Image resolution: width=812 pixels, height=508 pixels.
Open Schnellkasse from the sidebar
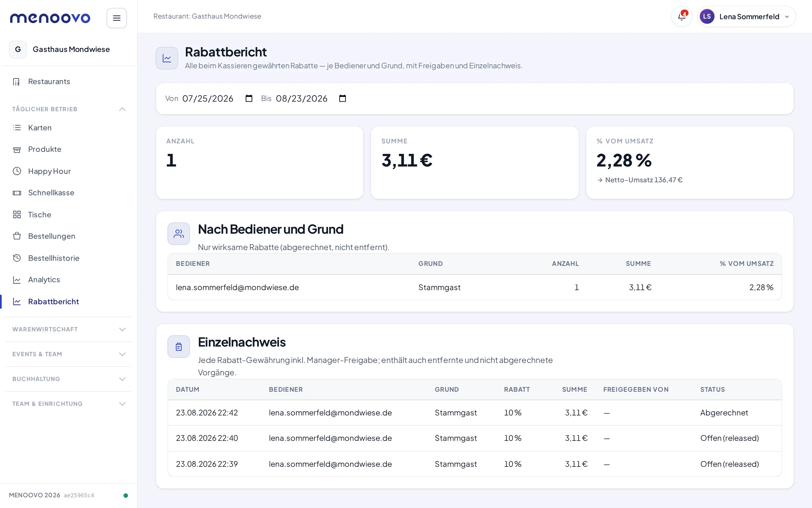69,193
